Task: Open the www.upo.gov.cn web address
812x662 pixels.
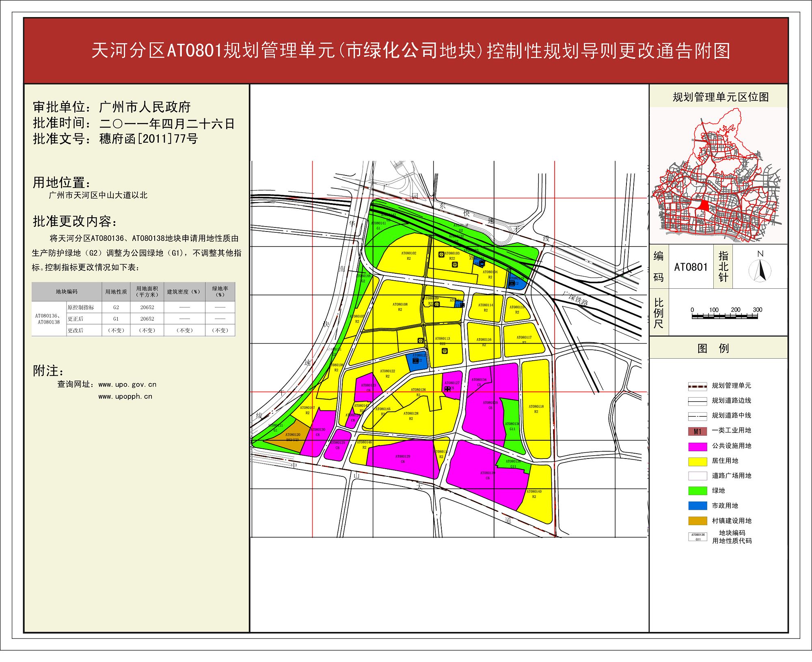Action: point(127,385)
